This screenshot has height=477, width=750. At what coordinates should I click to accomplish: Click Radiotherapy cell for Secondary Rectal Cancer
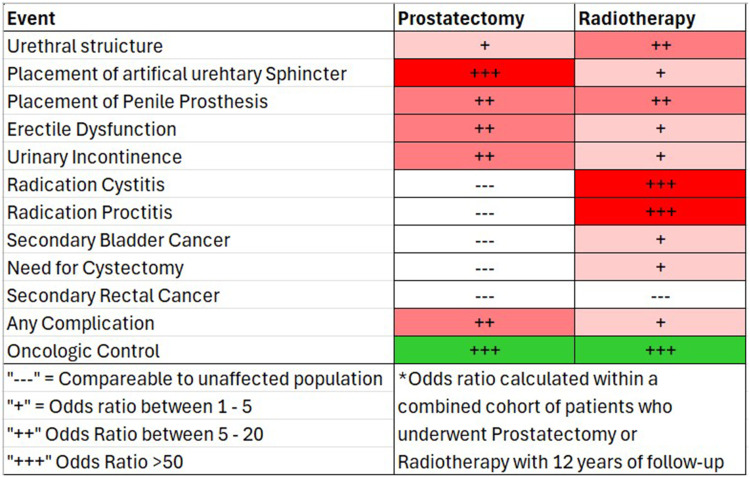point(660,296)
